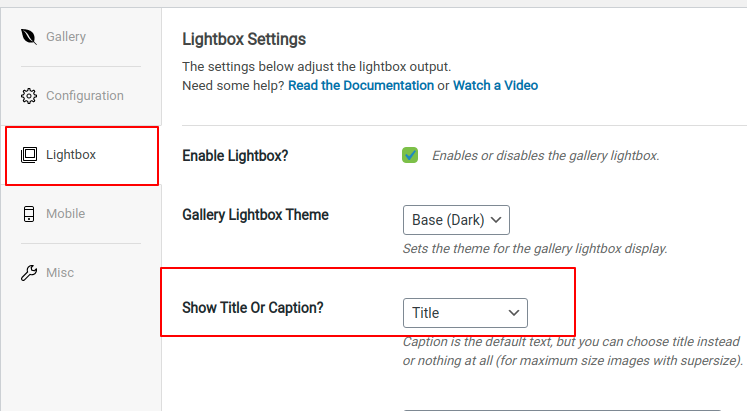747x411 pixels.
Task: Open the Read the Documentation link
Action: click(x=361, y=86)
